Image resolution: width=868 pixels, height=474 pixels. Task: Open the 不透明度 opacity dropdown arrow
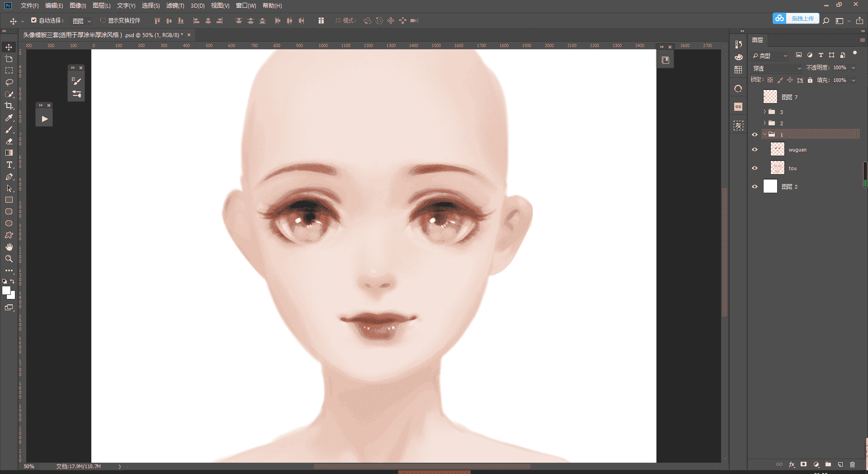pyautogui.click(x=854, y=68)
